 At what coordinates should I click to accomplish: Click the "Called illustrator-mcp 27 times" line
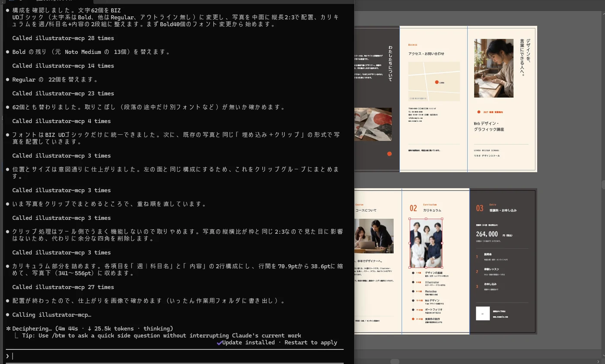(x=63, y=287)
